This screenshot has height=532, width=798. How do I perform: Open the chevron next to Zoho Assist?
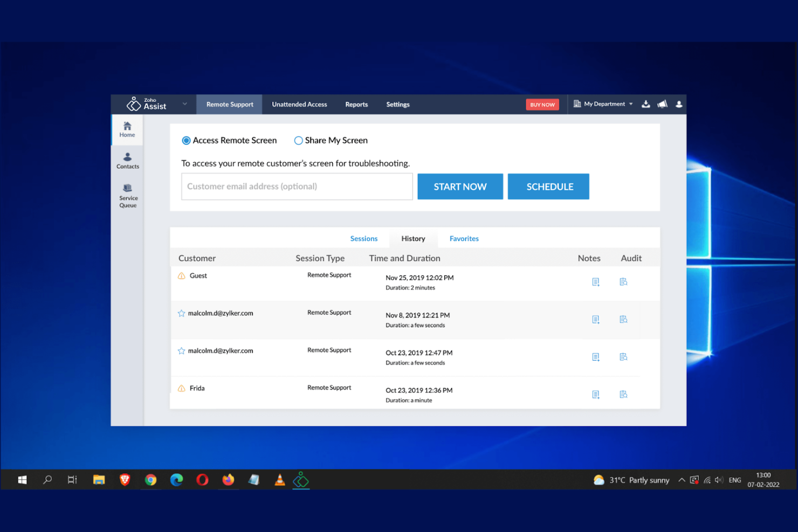tap(184, 103)
